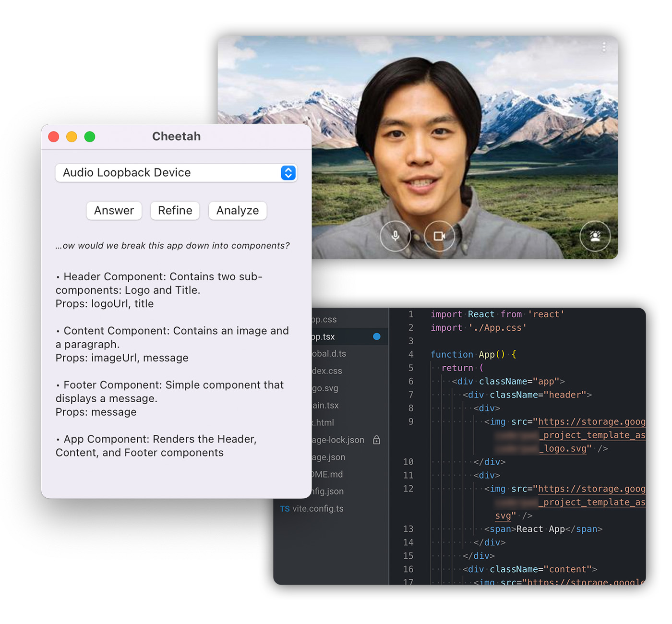Click the blue chevron on the device selector

[x=288, y=173]
